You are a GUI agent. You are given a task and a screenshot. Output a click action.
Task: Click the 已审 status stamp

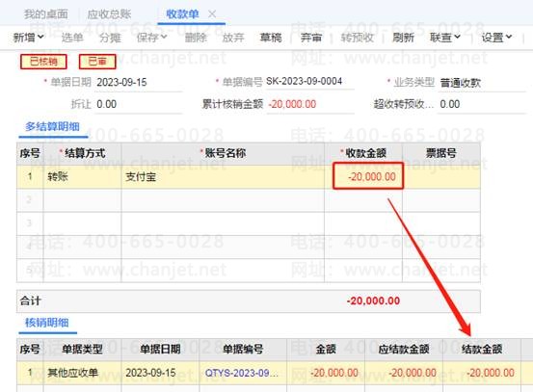(97, 62)
